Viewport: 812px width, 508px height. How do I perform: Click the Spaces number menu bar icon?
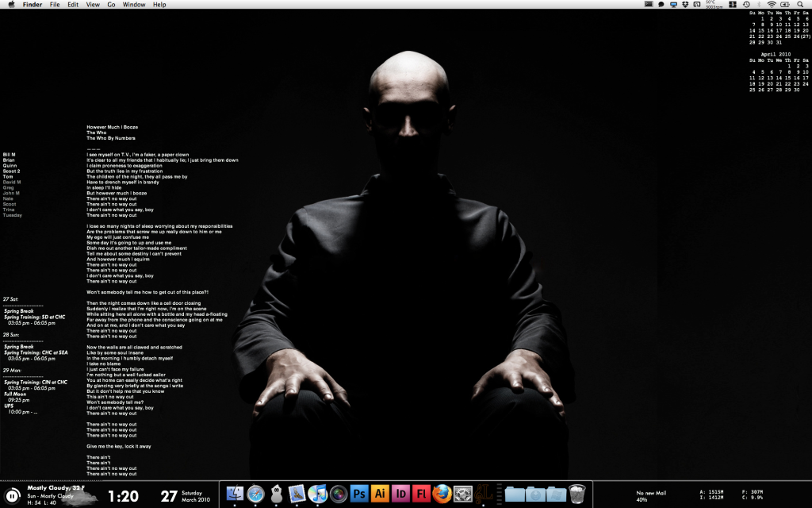point(733,4)
